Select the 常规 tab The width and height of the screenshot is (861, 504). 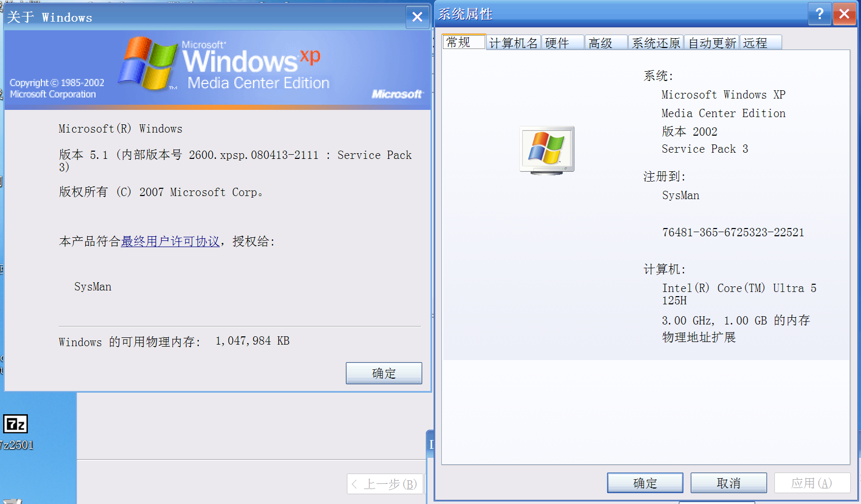click(x=464, y=42)
